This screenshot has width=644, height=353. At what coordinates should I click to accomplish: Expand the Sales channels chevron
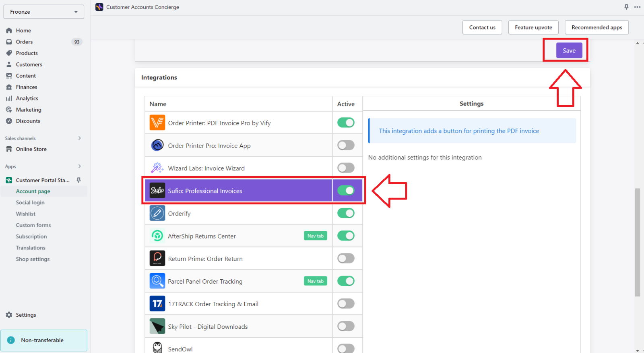click(80, 138)
